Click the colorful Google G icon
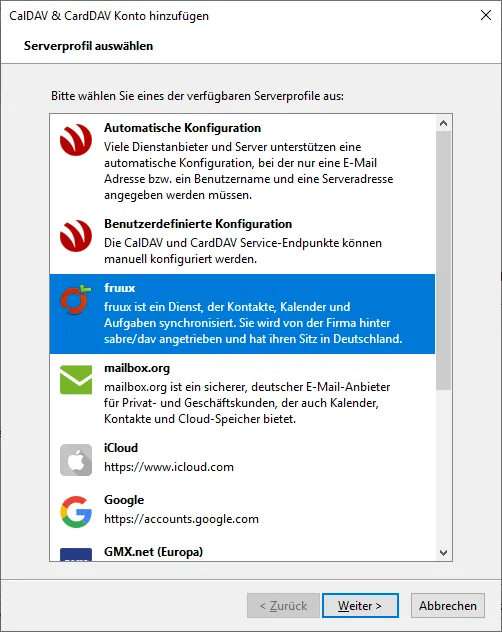The width and height of the screenshot is (502, 632). 76,512
